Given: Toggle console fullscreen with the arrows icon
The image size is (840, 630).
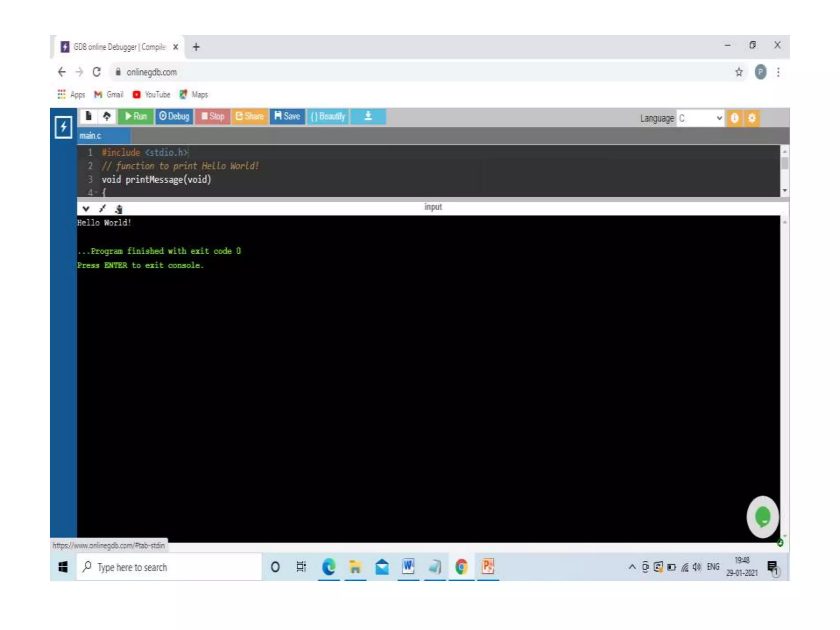Looking at the screenshot, I should pos(103,209).
